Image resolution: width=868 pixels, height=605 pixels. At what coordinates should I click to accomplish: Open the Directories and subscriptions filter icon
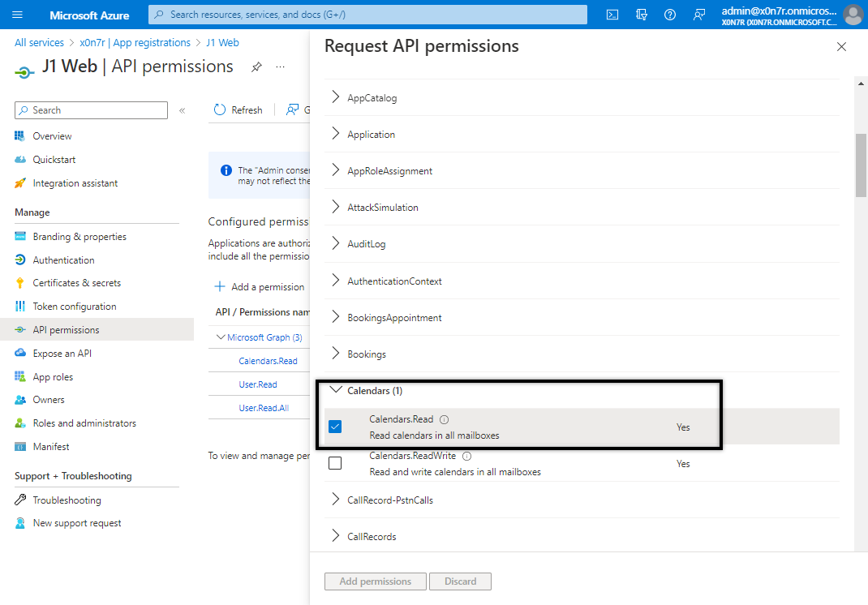[x=642, y=15]
